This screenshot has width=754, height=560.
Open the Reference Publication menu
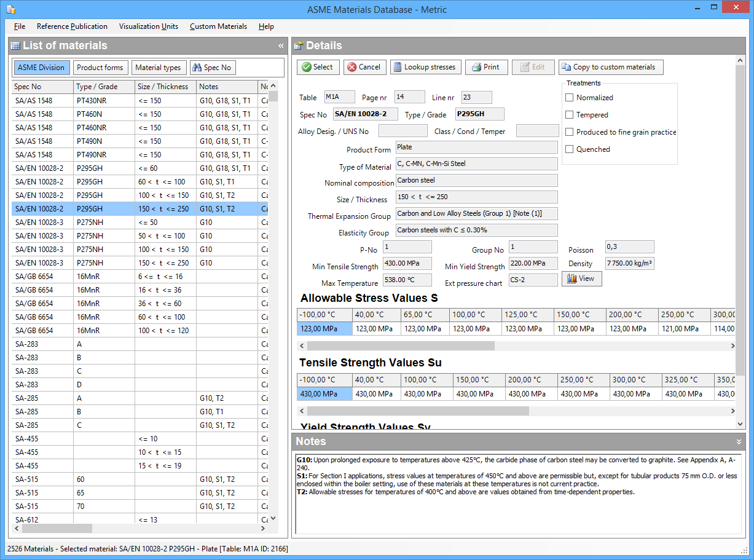tap(72, 26)
